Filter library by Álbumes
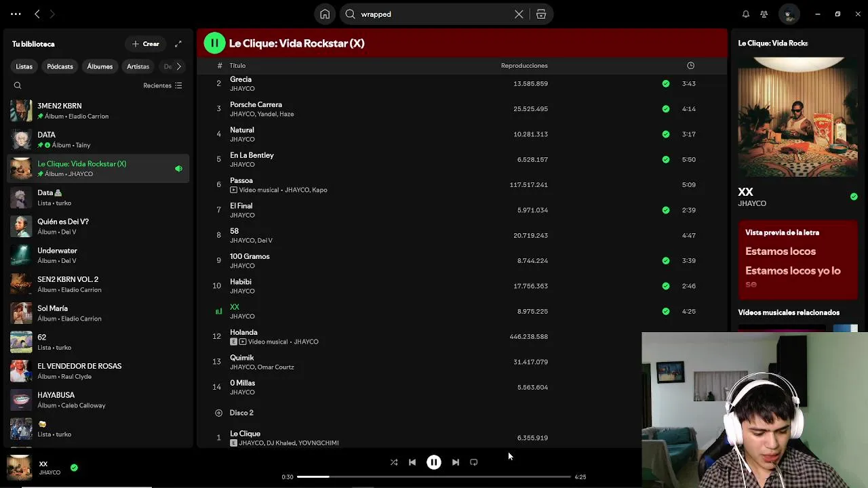 [100, 66]
